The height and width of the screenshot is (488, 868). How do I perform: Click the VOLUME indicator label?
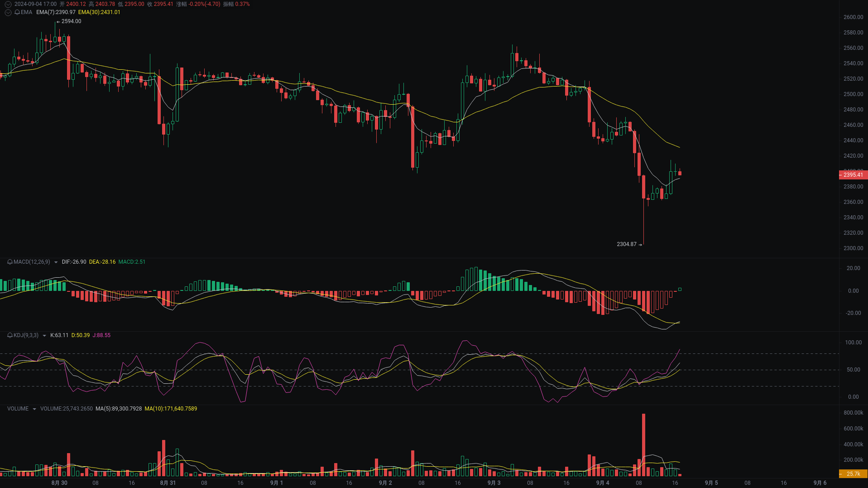(x=17, y=409)
